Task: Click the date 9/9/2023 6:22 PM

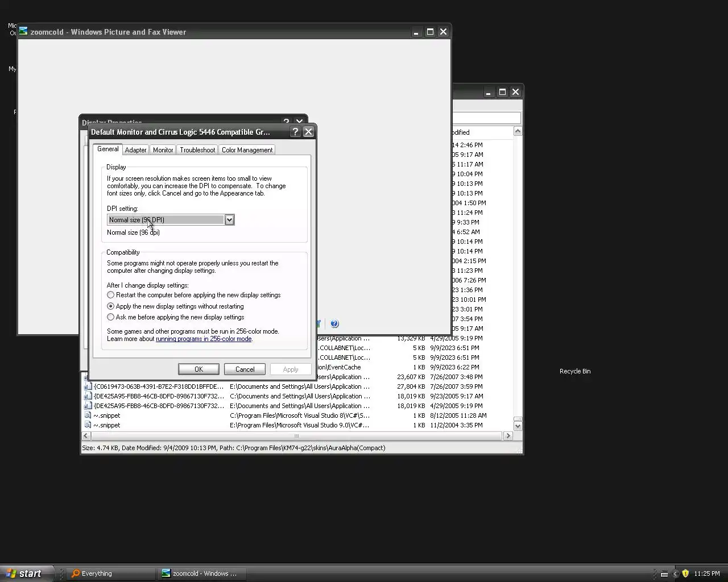Action: click(x=454, y=367)
